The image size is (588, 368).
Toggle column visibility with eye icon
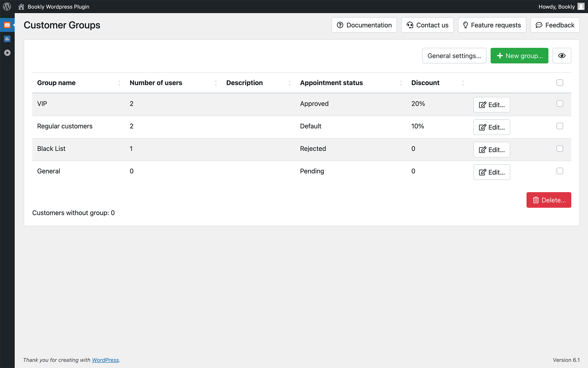tap(561, 56)
